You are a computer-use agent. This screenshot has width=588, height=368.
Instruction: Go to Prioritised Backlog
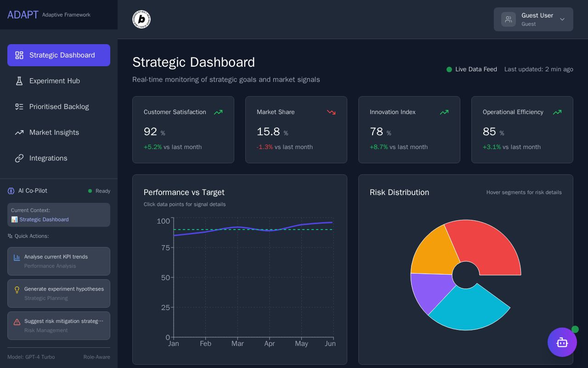[x=59, y=107]
